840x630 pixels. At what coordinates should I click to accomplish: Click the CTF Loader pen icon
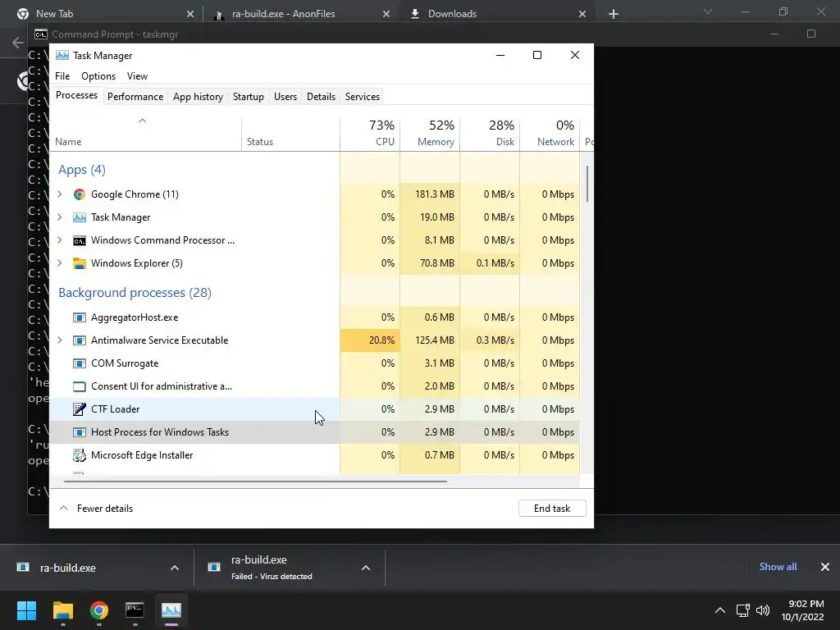click(80, 409)
